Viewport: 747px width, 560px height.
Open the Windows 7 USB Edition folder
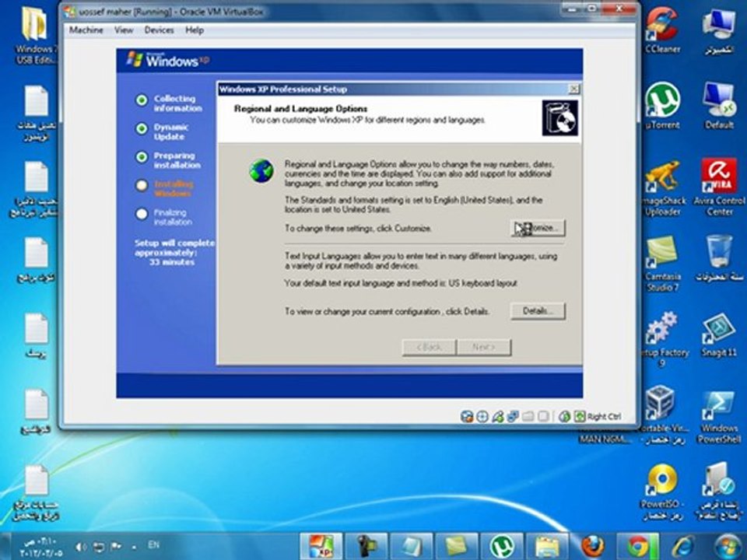(35, 35)
